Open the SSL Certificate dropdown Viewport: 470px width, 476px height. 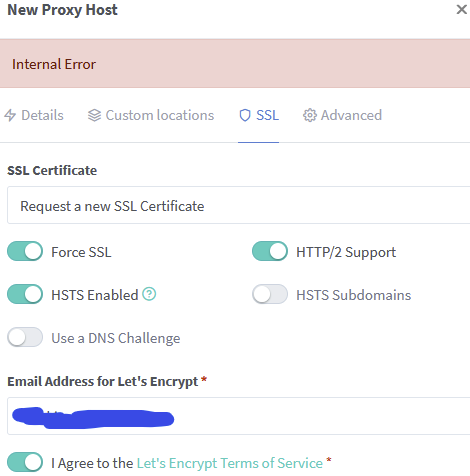pyautogui.click(x=239, y=205)
